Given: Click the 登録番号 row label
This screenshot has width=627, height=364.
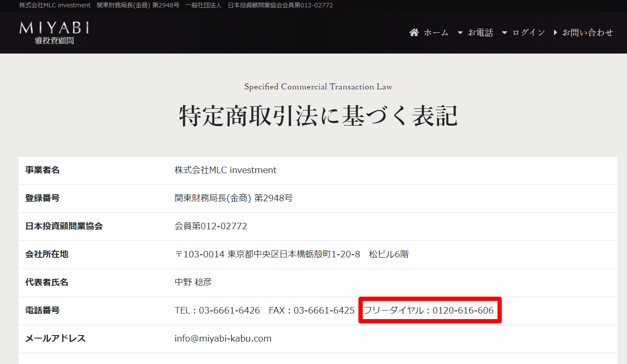Looking at the screenshot, I should tap(42, 198).
